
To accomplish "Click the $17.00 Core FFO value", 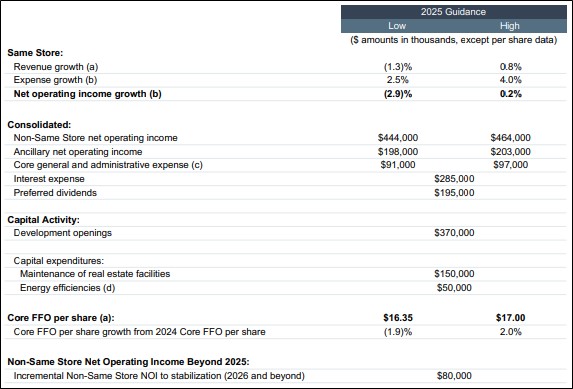I will tap(511, 318).
